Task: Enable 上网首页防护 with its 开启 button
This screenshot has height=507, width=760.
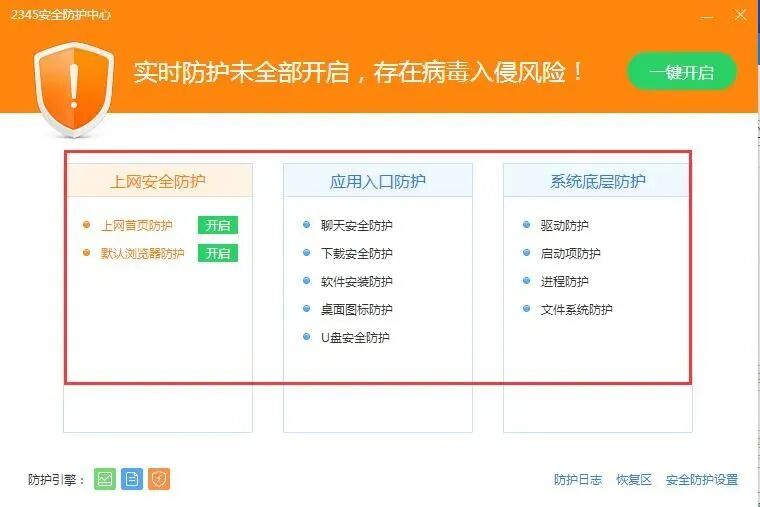Action: coord(218,225)
